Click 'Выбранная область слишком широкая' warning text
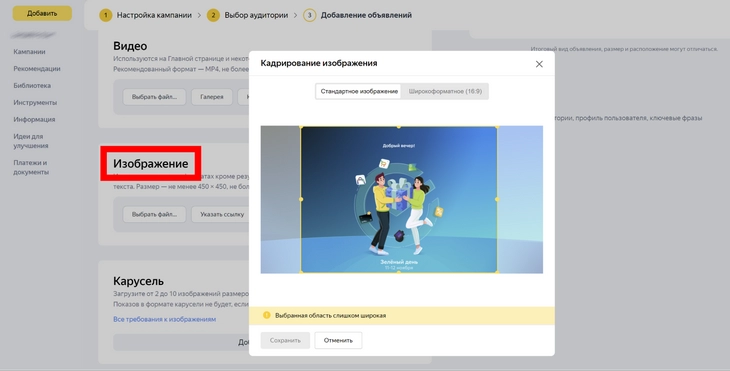Screen dimensions: 730x371 tap(330, 316)
